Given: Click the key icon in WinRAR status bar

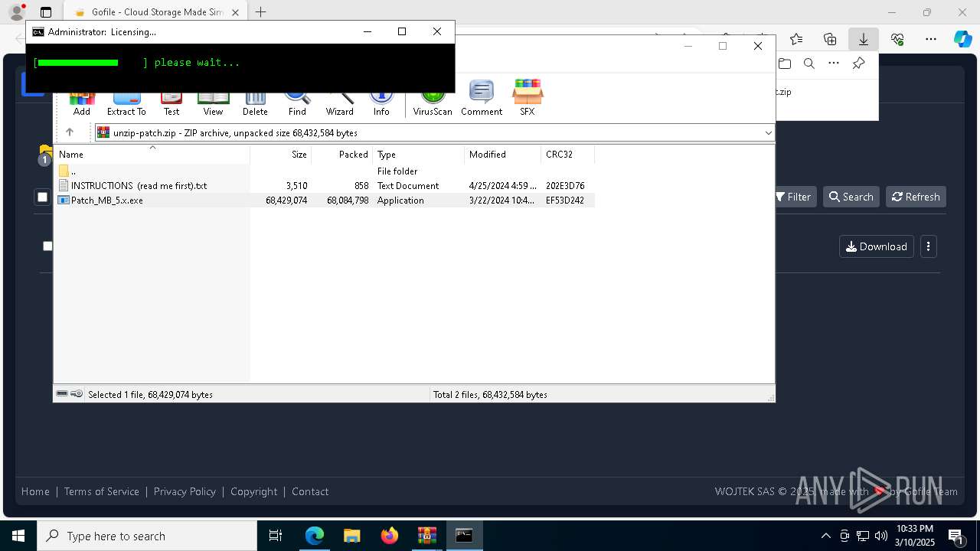Looking at the screenshot, I should click(x=77, y=394).
